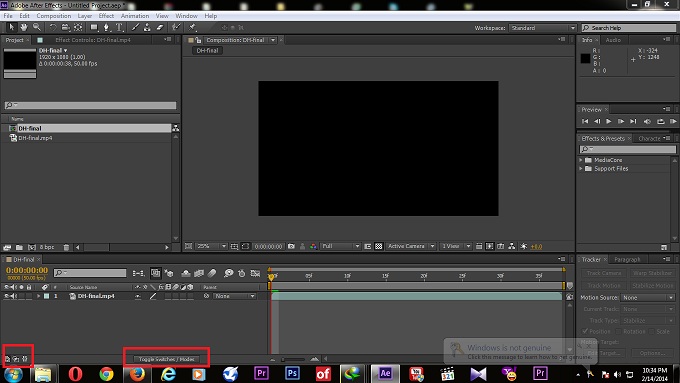Open the Active Camera dropdown
Screen dimensions: 680x383
[411, 246]
